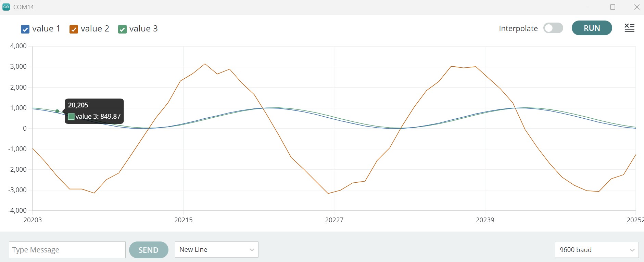644x262 pixels.
Task: Enable the Interpolate switch
Action: tap(553, 28)
